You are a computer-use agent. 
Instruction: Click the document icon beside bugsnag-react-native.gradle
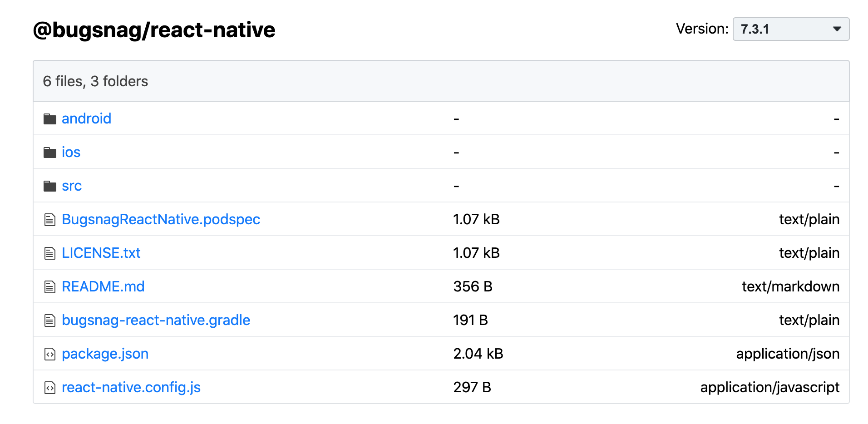tap(49, 320)
